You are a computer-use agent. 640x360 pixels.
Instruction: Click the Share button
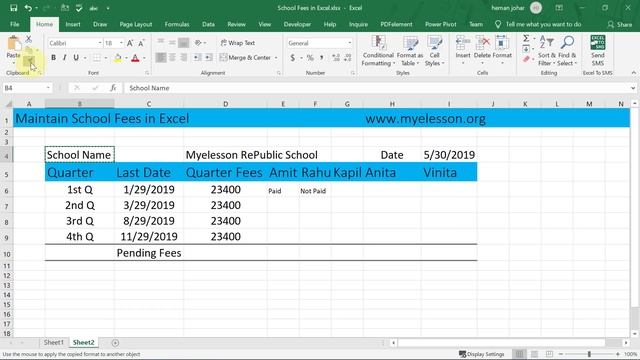[x=620, y=24]
